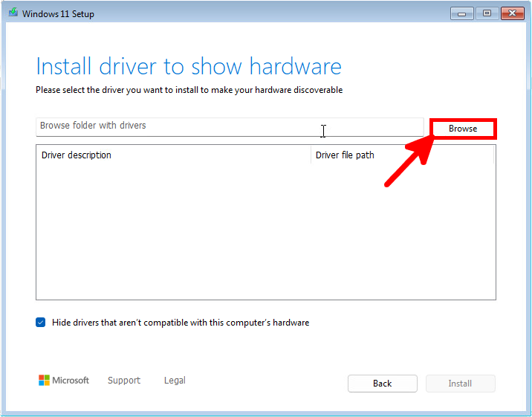
Task: Uncheck Hide drivers that aren't compatible checkbox
Action: pos(41,323)
